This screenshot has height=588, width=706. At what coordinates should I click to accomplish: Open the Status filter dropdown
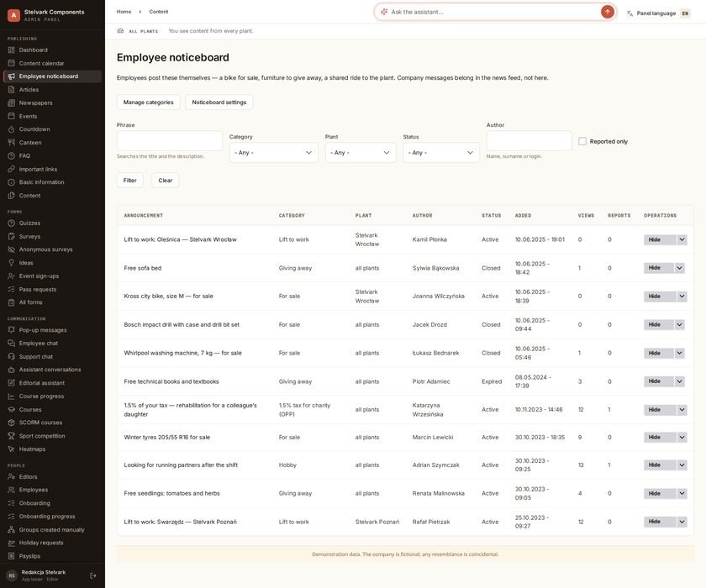(x=440, y=153)
